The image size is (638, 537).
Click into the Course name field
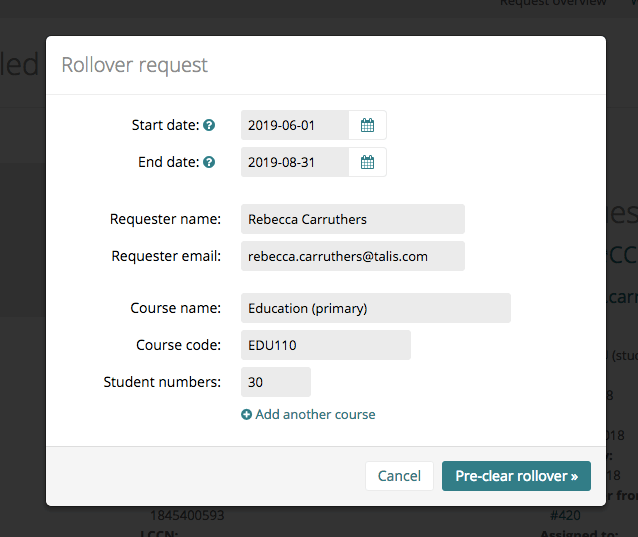pyautogui.click(x=376, y=308)
